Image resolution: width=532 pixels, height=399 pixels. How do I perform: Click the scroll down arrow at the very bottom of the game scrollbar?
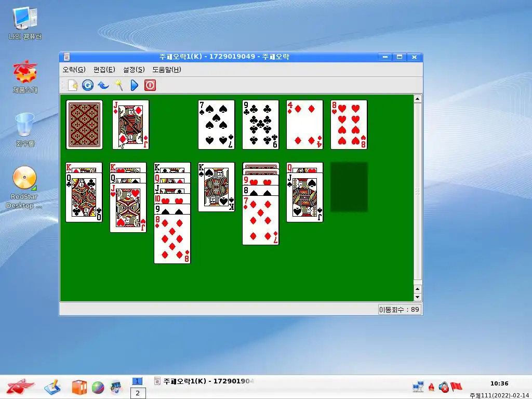(418, 297)
